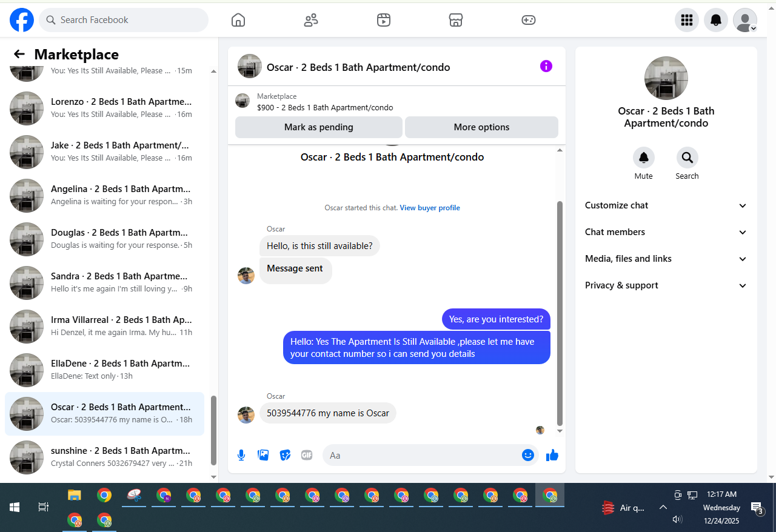Open the grid Menu icon

click(687, 20)
